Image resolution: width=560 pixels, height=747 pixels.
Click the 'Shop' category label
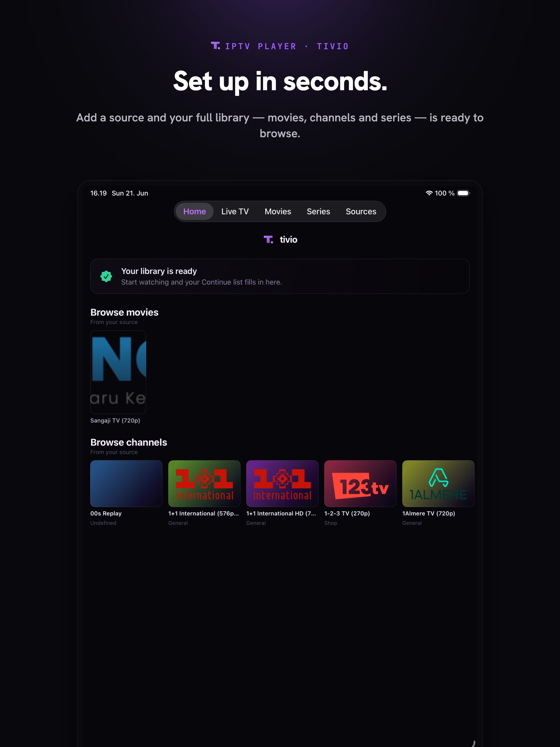pyautogui.click(x=331, y=523)
